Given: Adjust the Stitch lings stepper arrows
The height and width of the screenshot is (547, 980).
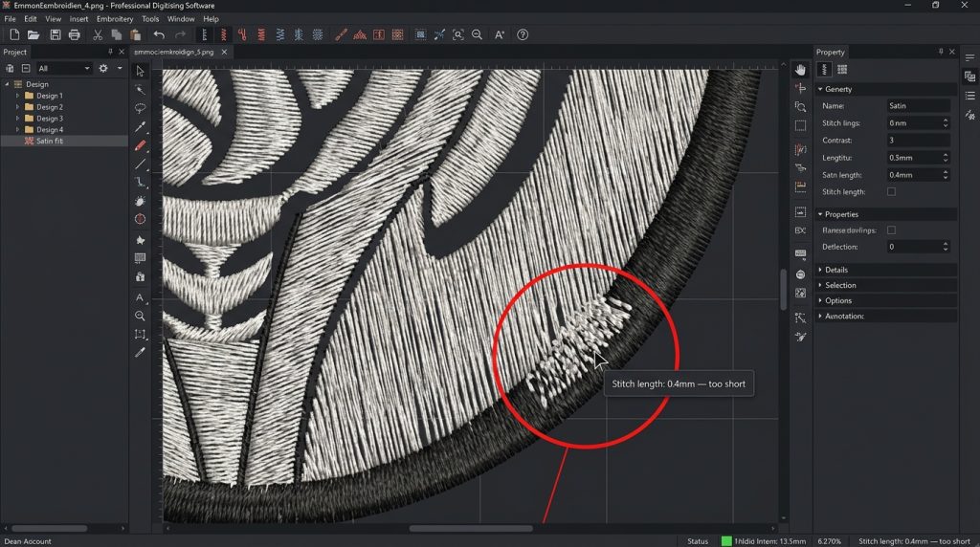Looking at the screenshot, I should coord(945,123).
